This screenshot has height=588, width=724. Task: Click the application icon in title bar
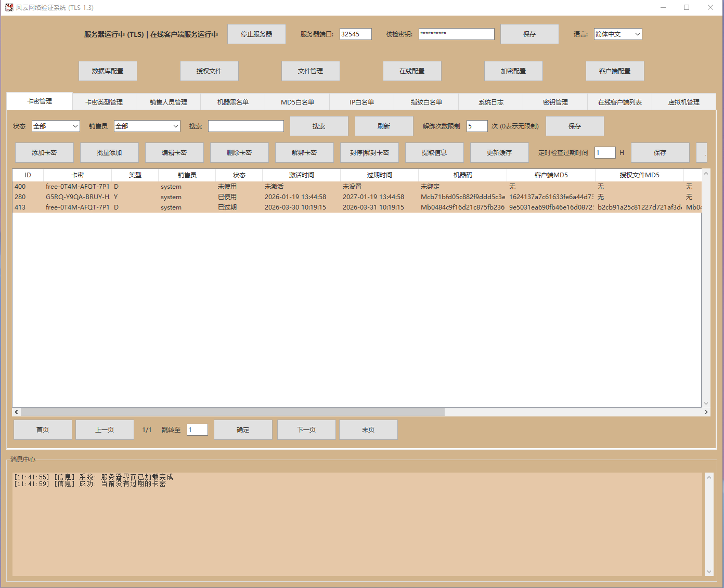(x=9, y=7)
